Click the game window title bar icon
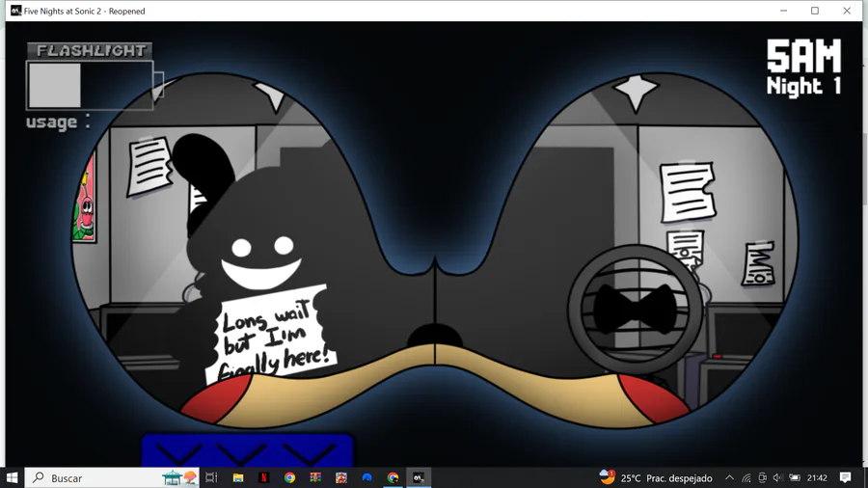The width and height of the screenshot is (868, 488). (16, 11)
